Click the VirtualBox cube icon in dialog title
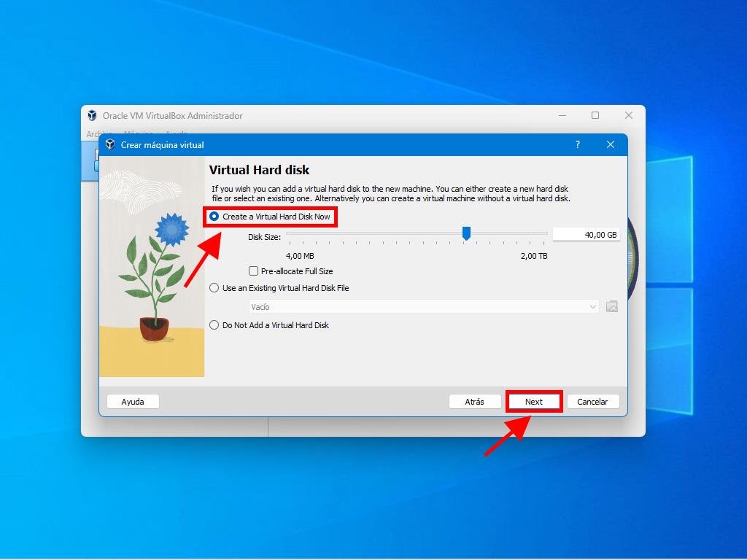Screen dimensions: 747x560 pyautogui.click(x=110, y=144)
